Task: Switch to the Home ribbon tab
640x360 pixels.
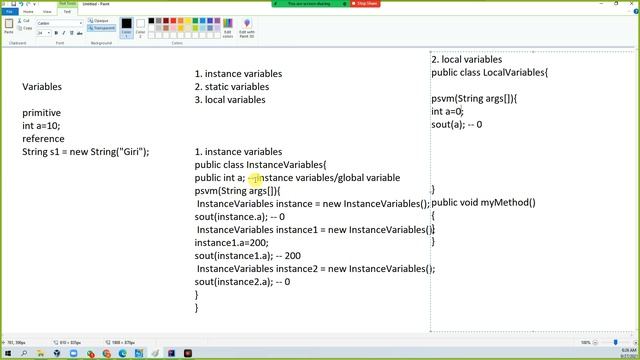Action: [28, 12]
